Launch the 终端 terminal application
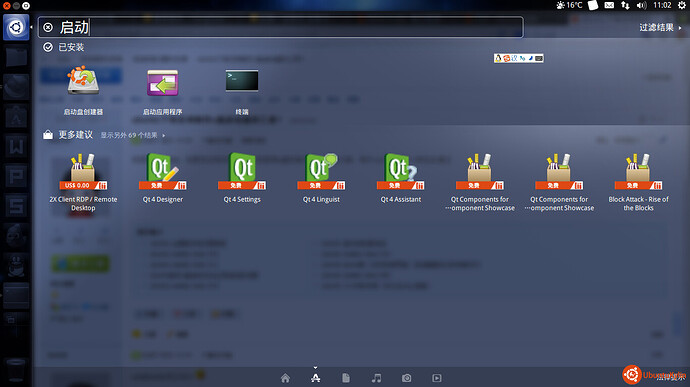This screenshot has width=690, height=387. coord(242,92)
